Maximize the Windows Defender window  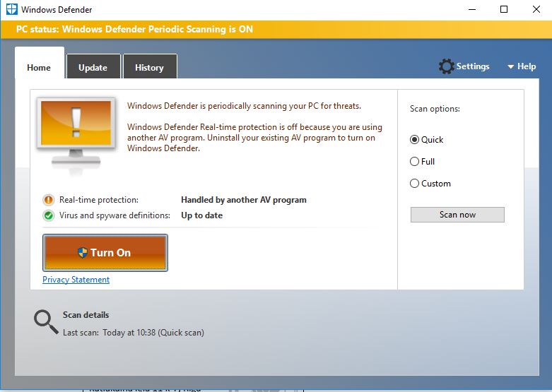(504, 9)
